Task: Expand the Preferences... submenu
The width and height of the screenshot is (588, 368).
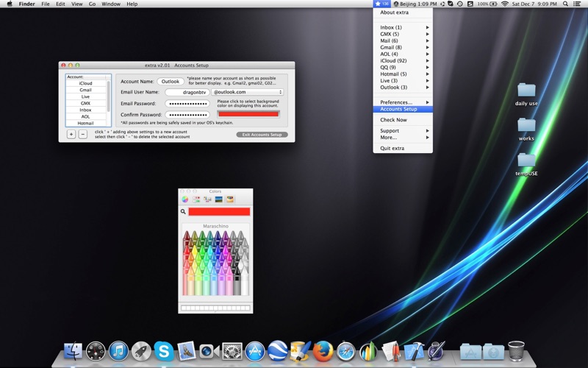Action: 403,102
